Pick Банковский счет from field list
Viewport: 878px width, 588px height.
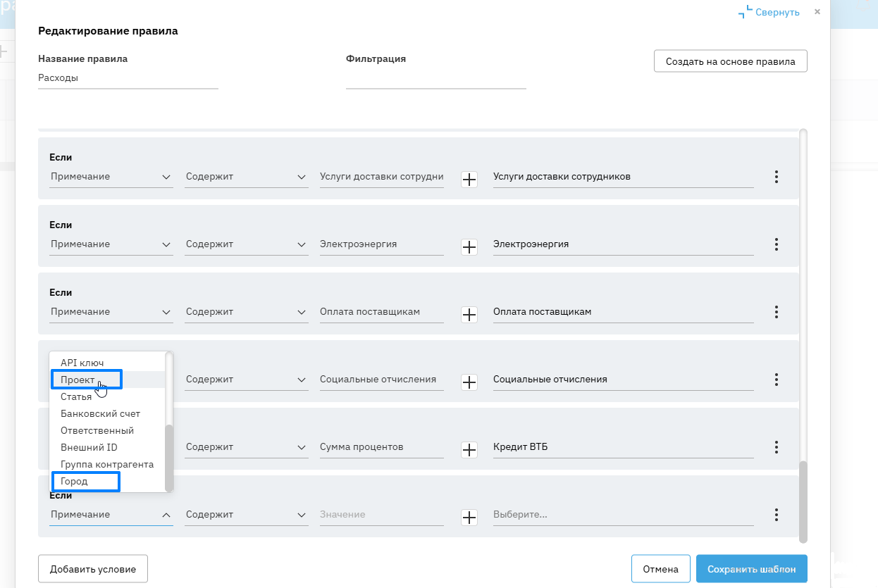pos(100,413)
